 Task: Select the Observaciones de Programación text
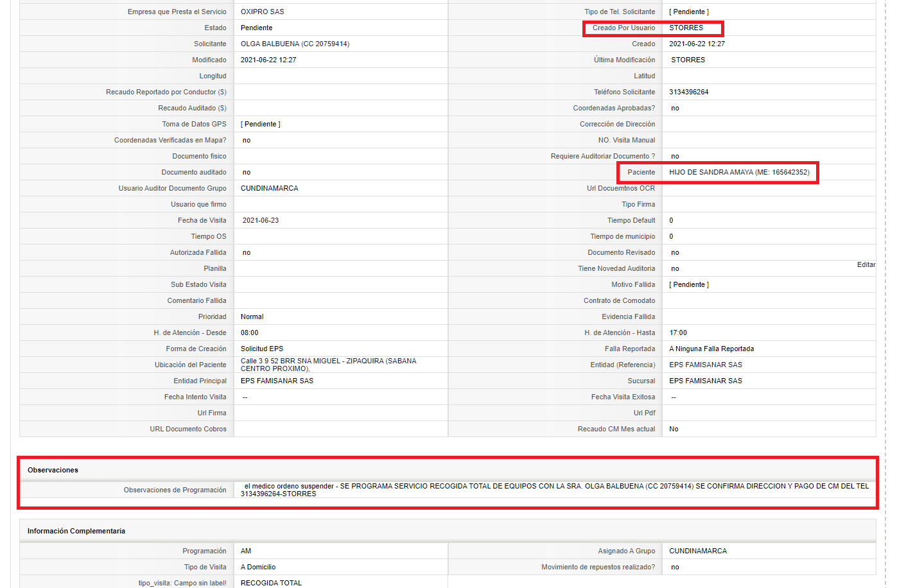pyautogui.click(x=555, y=490)
